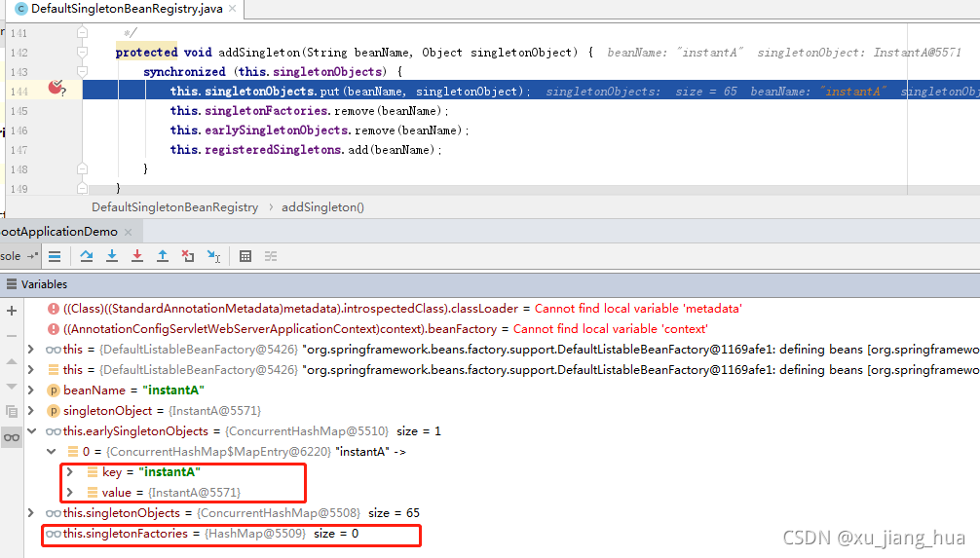
Task: Collapse the this.earlySingletonObjects node
Action: coord(31,431)
